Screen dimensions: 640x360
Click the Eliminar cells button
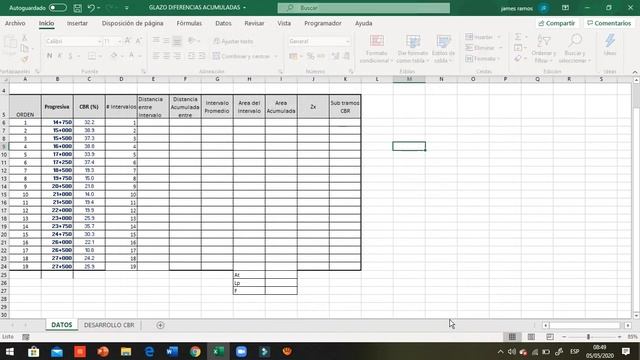[484, 48]
